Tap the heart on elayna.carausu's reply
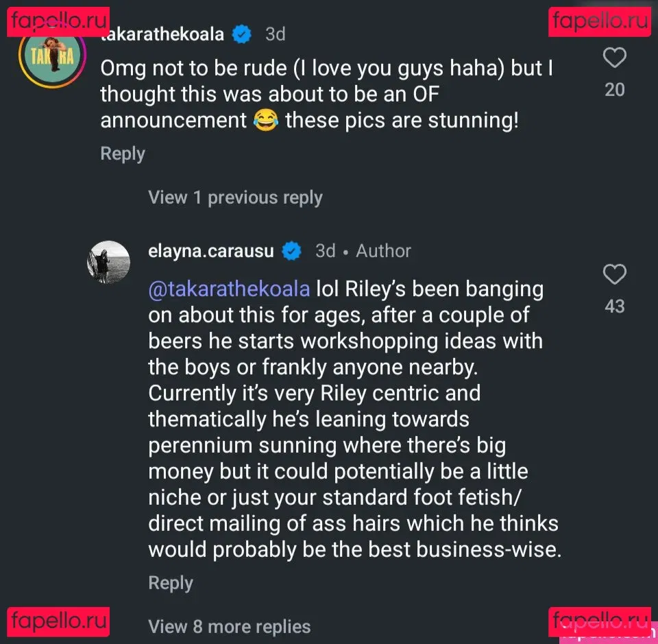 coord(614,275)
